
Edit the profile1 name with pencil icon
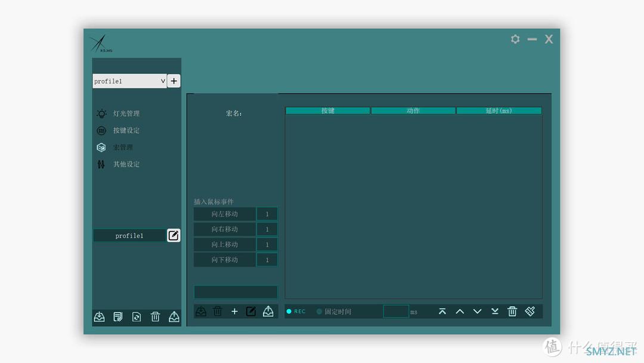(174, 235)
